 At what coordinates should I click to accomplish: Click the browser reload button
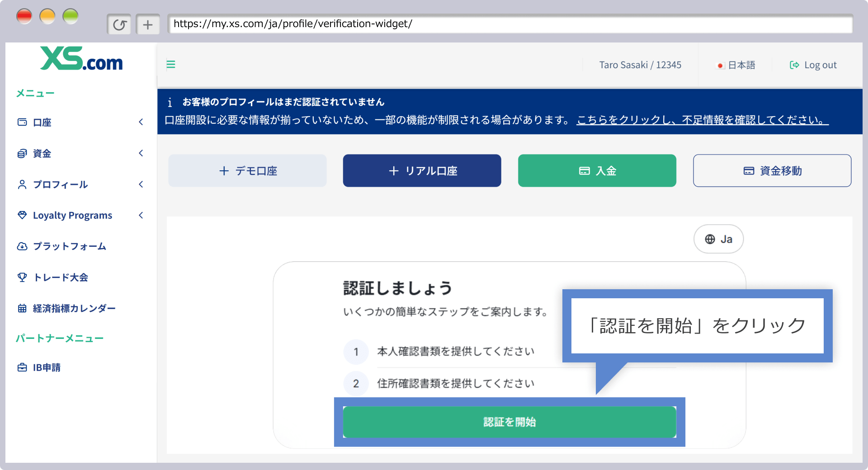[119, 24]
